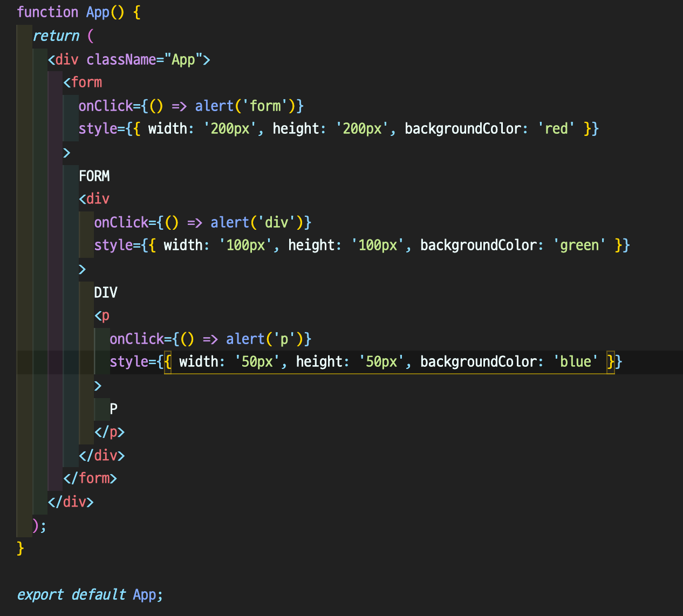Click the opening <p tag
Image resolution: width=683 pixels, height=616 pixels.
[x=102, y=316]
